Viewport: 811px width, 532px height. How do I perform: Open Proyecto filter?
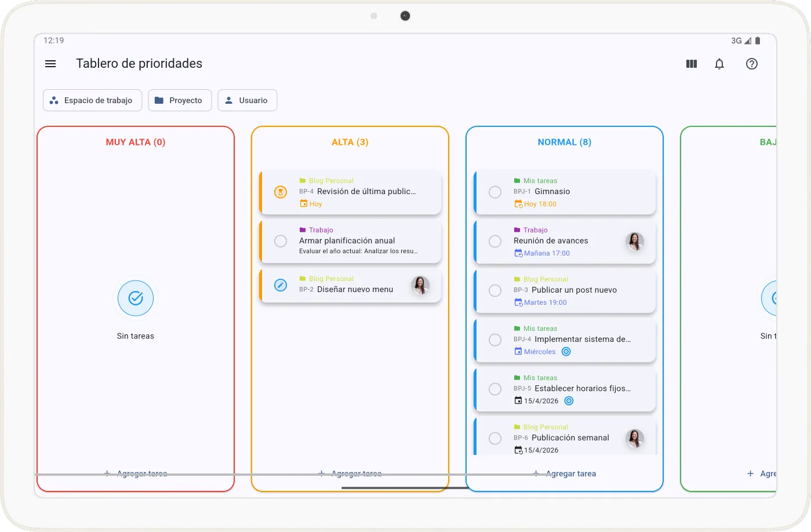180,100
